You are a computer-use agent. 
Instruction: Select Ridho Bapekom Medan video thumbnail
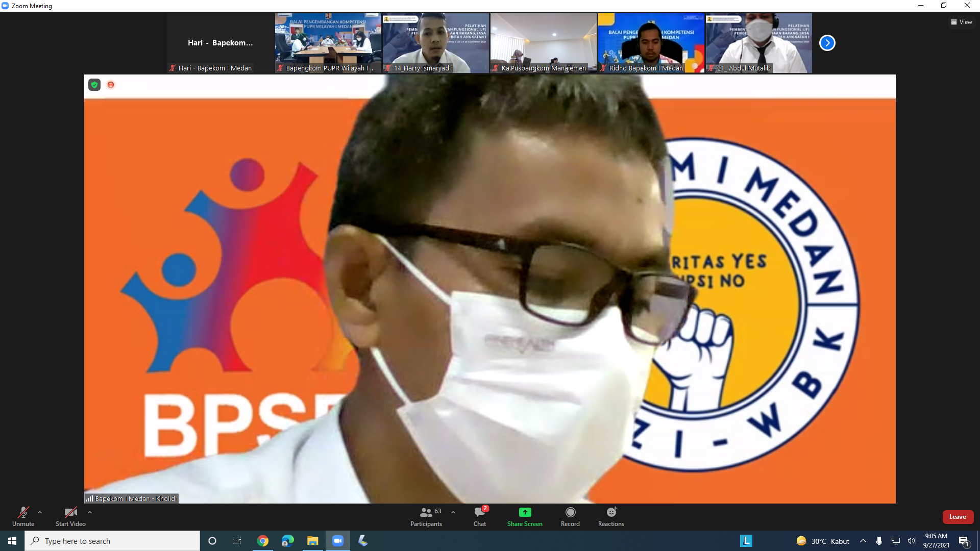coord(651,43)
